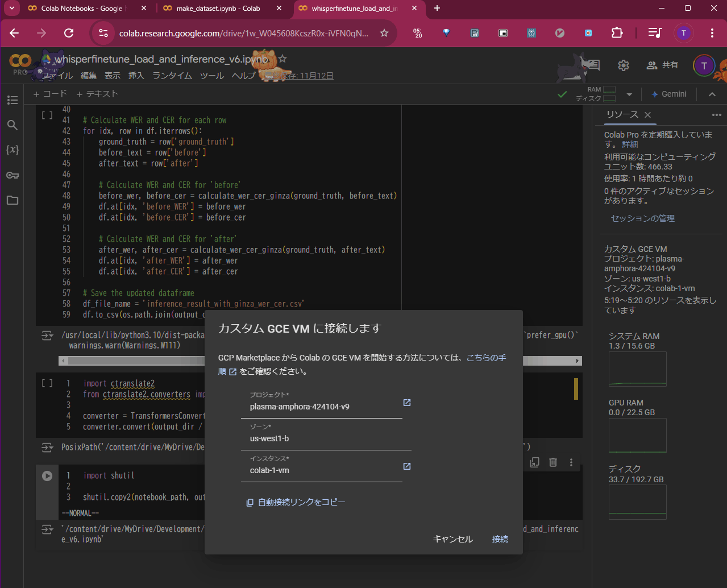The image size is (727, 588).
Task: Open the table of contents sidebar icon
Action: point(13,100)
